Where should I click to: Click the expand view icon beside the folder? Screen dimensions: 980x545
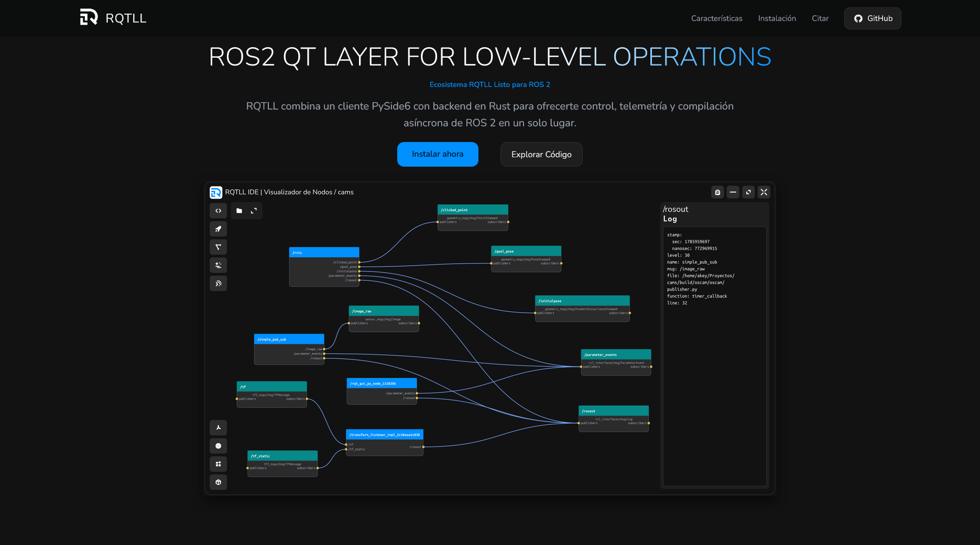coord(254,211)
